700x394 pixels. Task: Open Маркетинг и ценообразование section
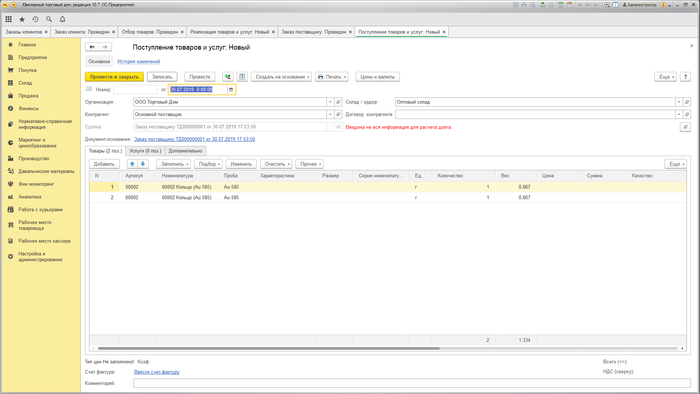[38, 143]
